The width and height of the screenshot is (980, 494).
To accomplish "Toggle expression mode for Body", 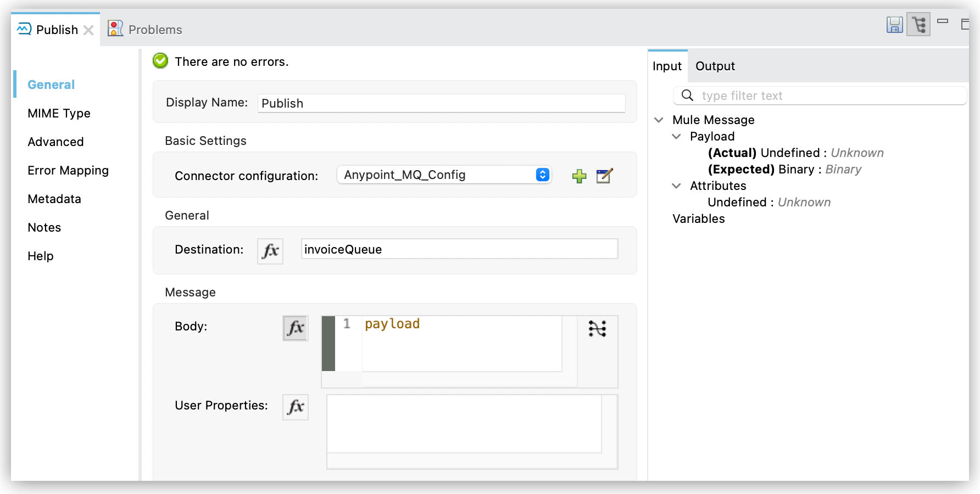I will [295, 328].
